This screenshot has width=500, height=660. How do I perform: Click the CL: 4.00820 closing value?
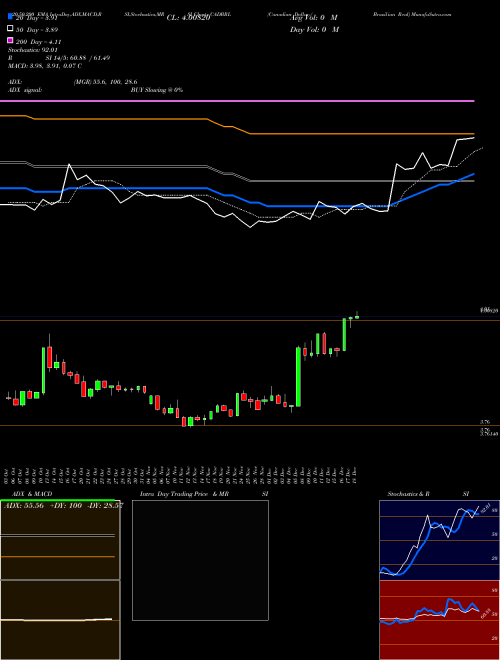pos(188,18)
